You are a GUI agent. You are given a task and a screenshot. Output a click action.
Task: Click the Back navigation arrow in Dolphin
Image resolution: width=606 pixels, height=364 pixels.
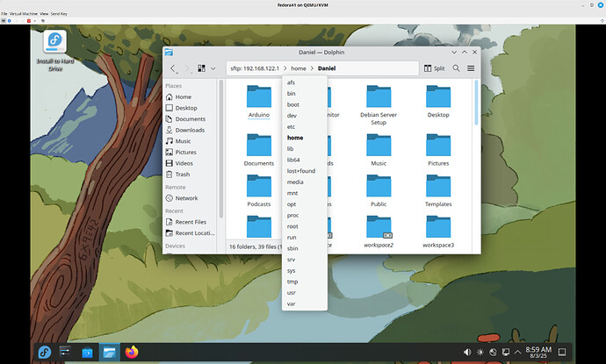(x=173, y=68)
